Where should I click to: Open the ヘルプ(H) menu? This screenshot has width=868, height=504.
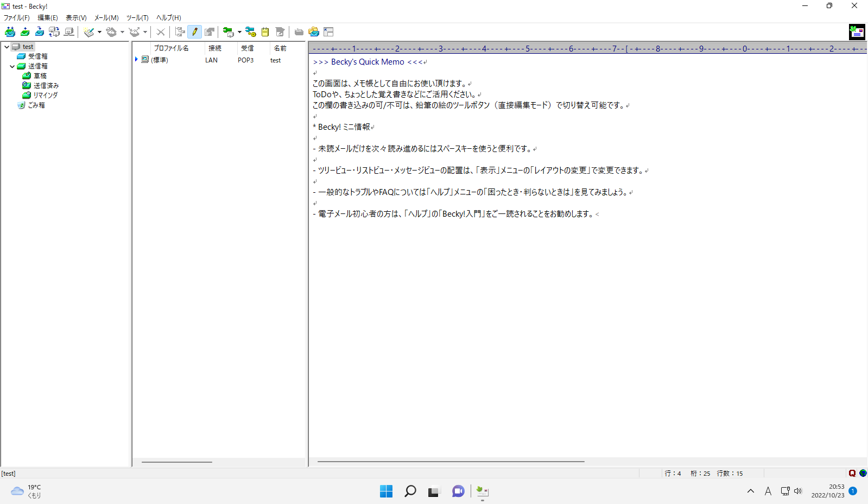[169, 18]
